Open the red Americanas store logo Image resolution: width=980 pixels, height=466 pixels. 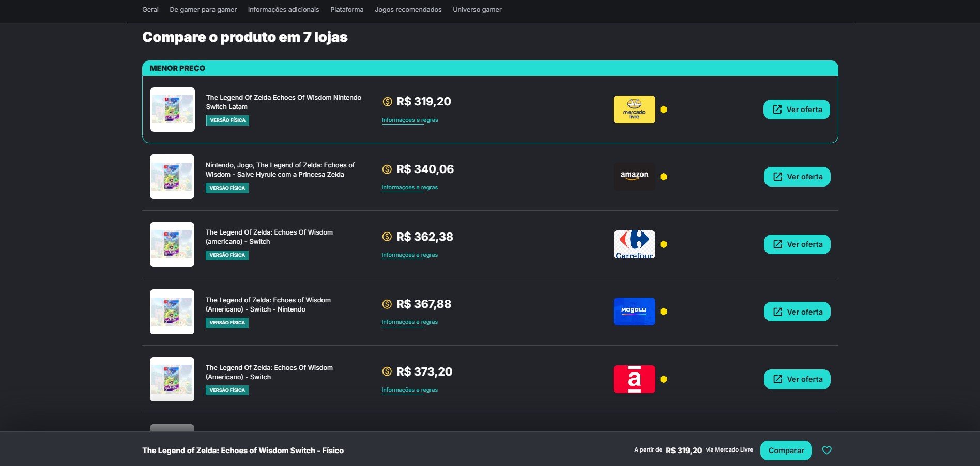[x=634, y=379]
